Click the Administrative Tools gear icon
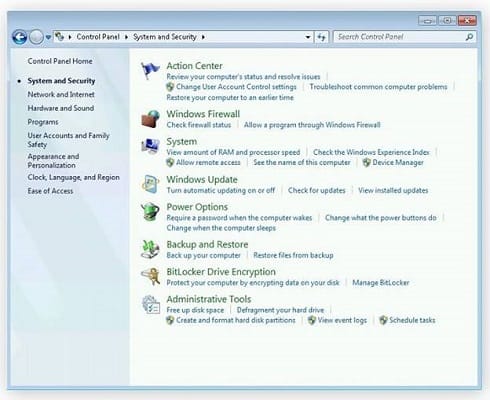Viewport: 490px width, 400px height. (x=151, y=304)
